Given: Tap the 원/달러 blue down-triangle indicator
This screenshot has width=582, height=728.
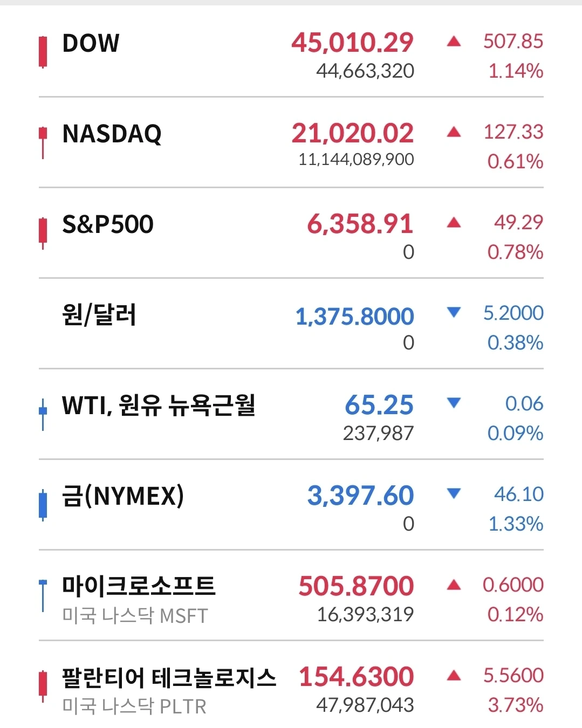Looking at the screenshot, I should click(x=454, y=312).
